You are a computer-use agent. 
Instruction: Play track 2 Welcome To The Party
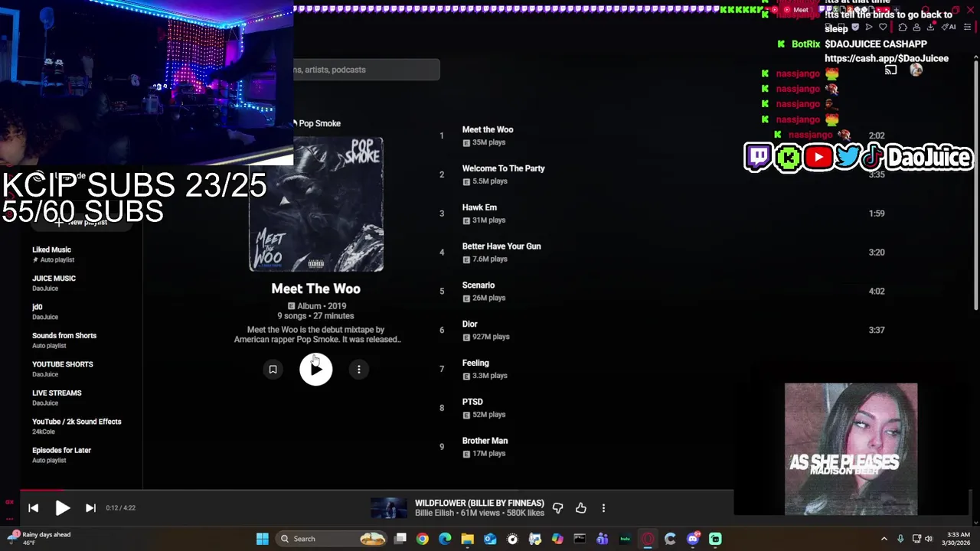point(503,169)
